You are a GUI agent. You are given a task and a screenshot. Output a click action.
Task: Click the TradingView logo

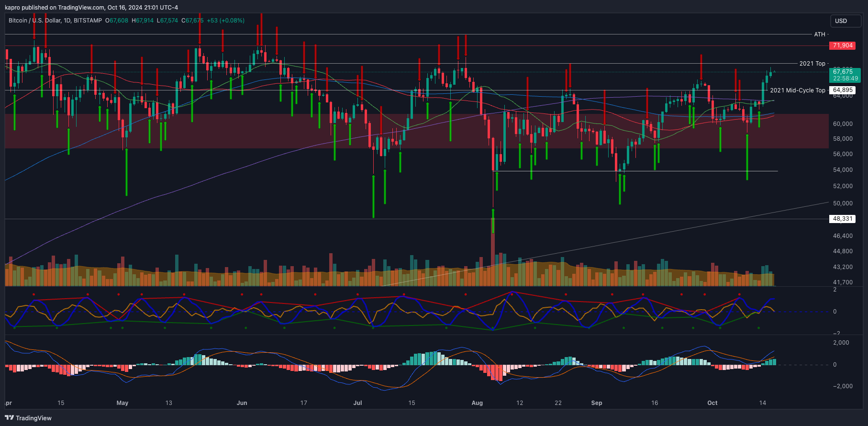point(28,418)
